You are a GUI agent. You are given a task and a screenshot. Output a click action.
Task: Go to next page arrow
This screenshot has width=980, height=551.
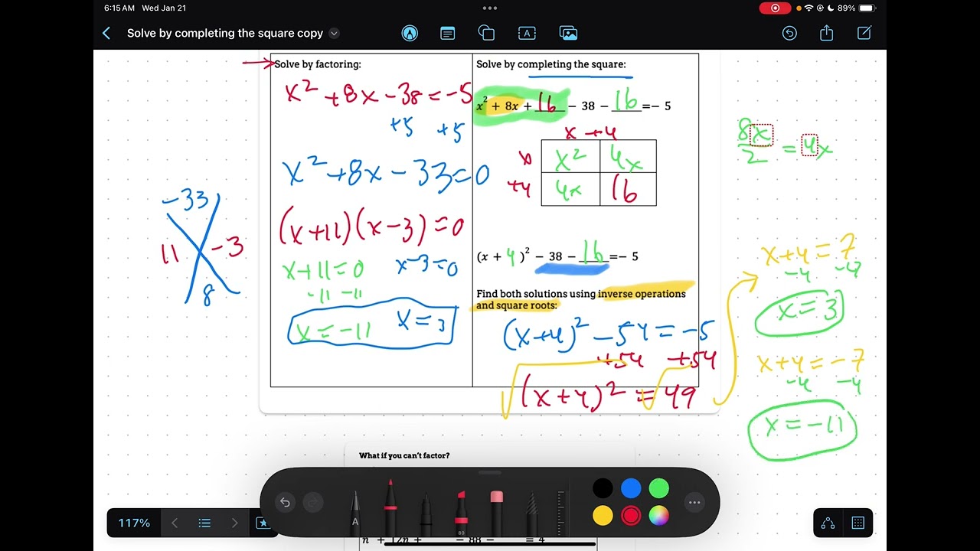click(x=234, y=523)
